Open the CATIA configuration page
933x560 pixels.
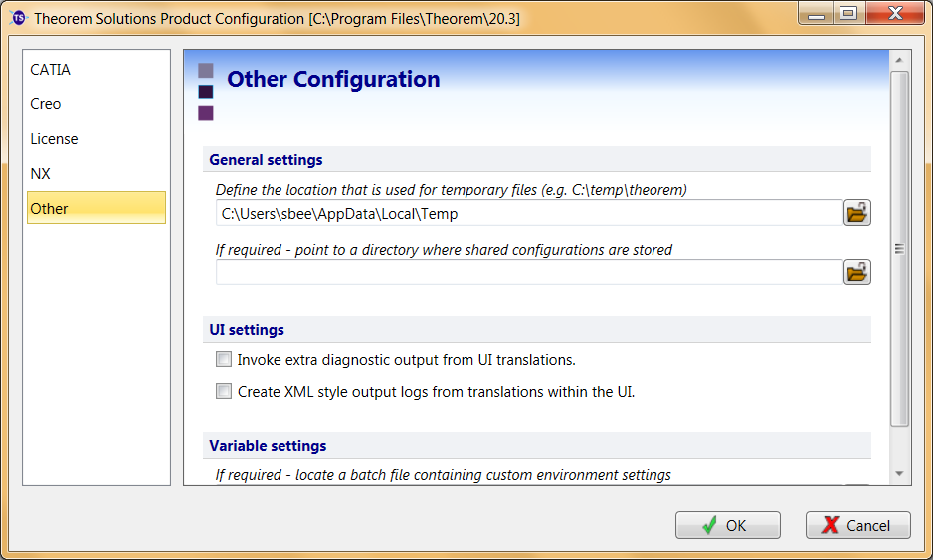tap(96, 69)
